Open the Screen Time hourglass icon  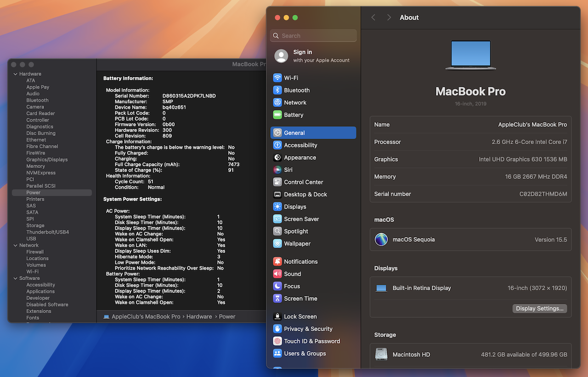[277, 298]
